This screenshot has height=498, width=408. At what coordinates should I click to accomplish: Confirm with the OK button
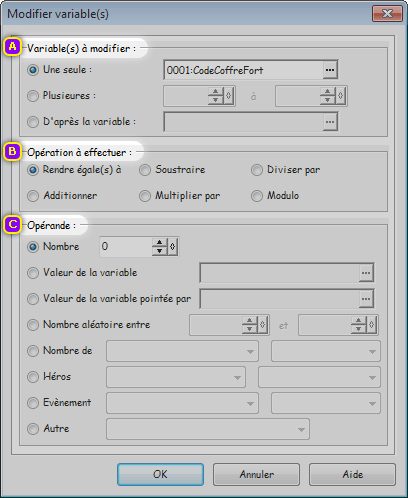[160, 474]
